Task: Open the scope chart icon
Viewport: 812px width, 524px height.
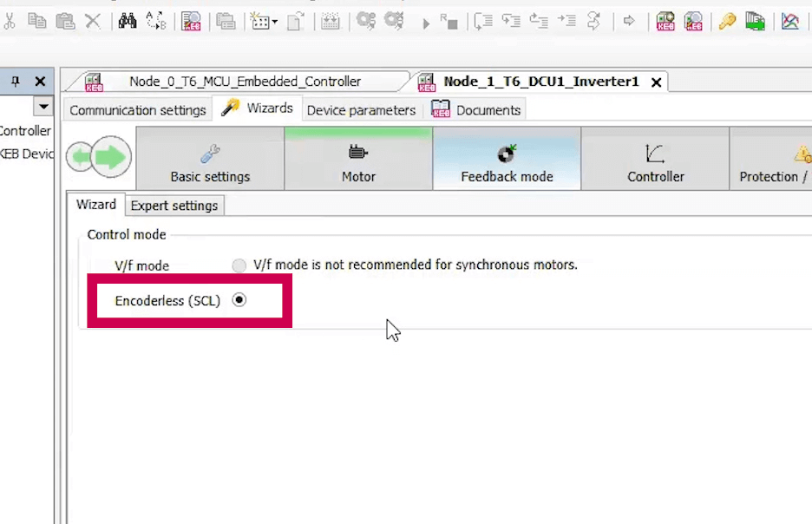Action: pyautogui.click(x=790, y=21)
